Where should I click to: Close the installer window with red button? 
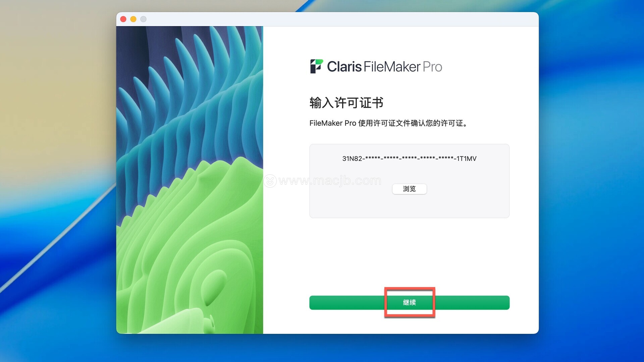pos(123,19)
